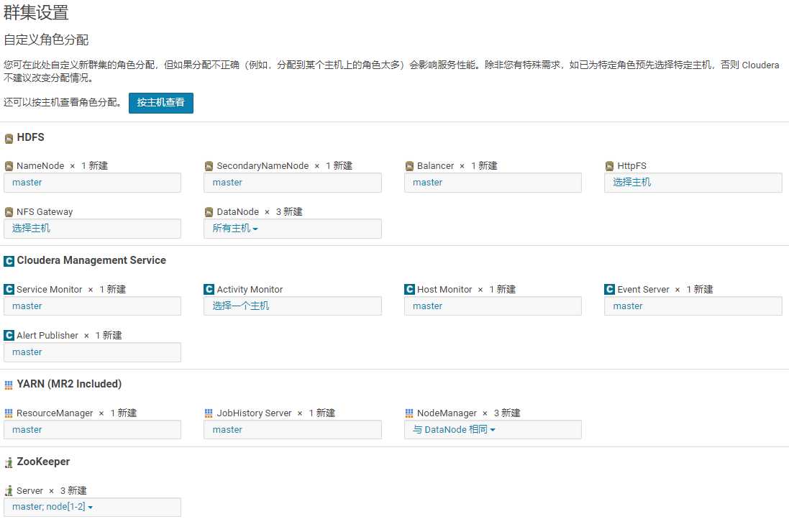Image resolution: width=789 pixels, height=532 pixels.
Task: Change the Host Monitor master host
Action: 493,306
